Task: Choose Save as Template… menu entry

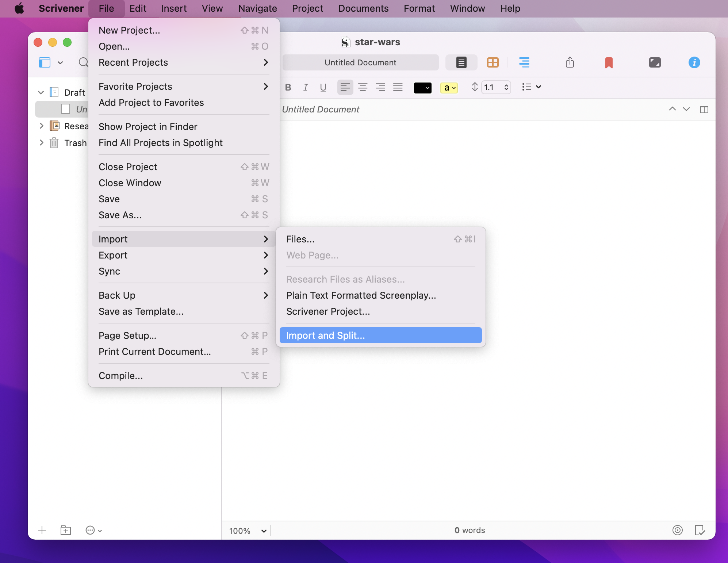Action: pos(184,311)
